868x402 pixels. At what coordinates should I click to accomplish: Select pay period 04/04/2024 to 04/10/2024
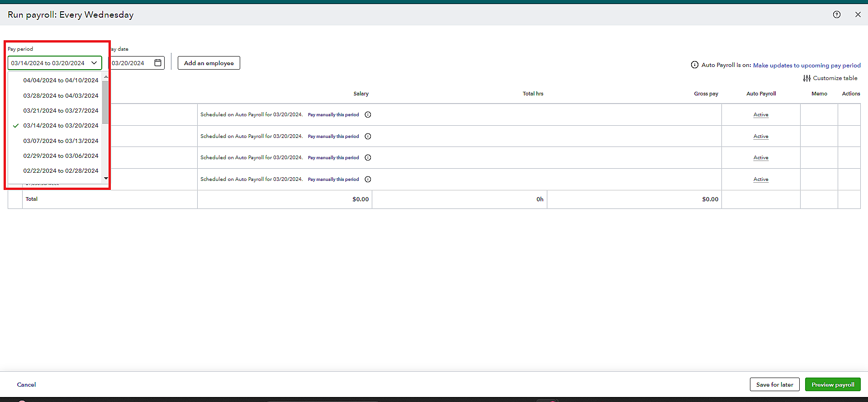61,80
